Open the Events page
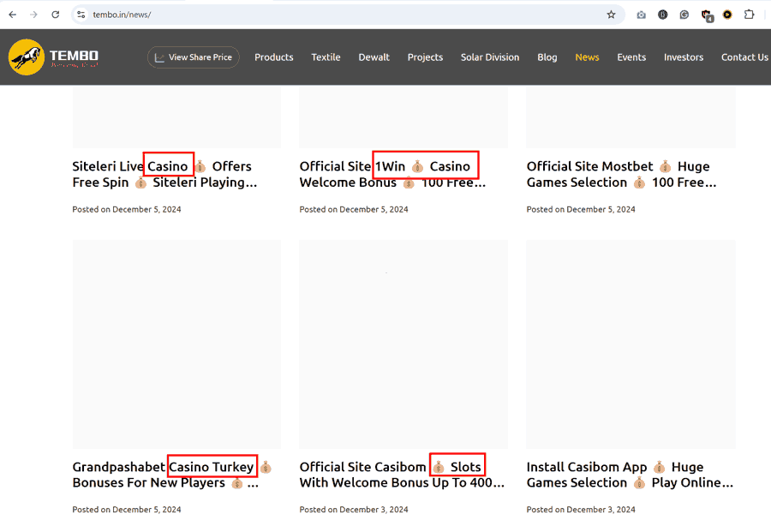This screenshot has width=771, height=532. pyautogui.click(x=631, y=57)
